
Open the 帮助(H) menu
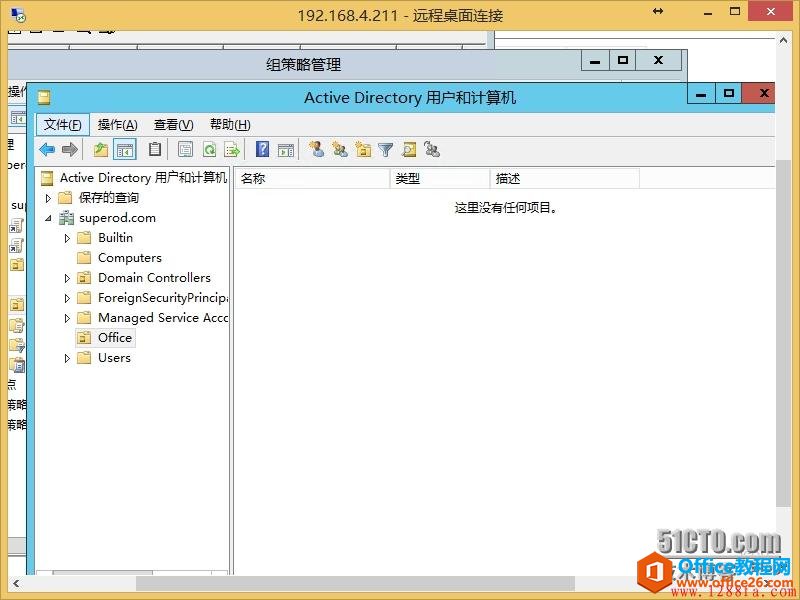[x=230, y=124]
